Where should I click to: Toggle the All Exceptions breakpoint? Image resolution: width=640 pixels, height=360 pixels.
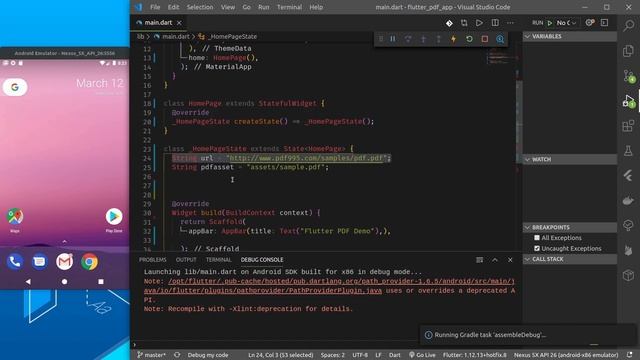tap(537, 238)
